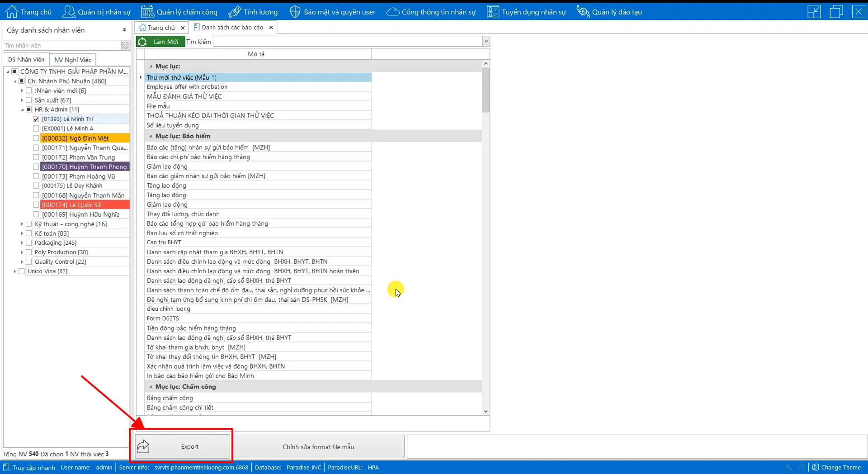868x474 pixels.
Task: Close the Trang chủ tab
Action: click(x=183, y=28)
